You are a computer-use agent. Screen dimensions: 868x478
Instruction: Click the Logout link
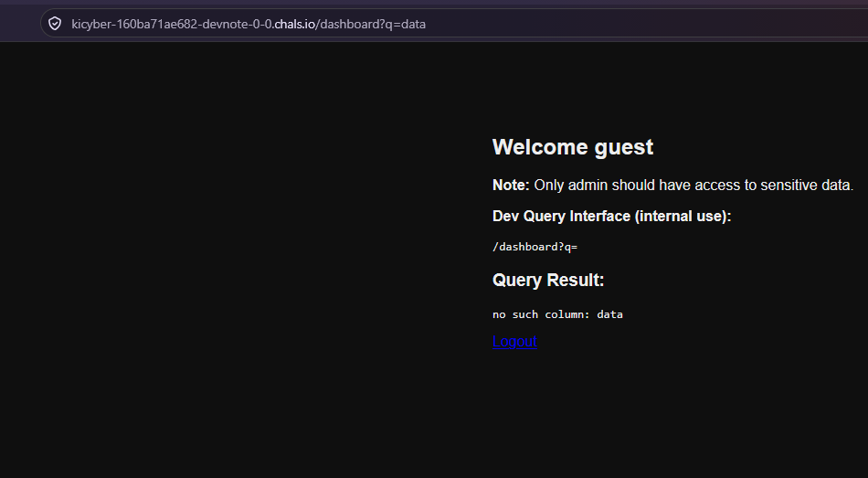click(514, 341)
